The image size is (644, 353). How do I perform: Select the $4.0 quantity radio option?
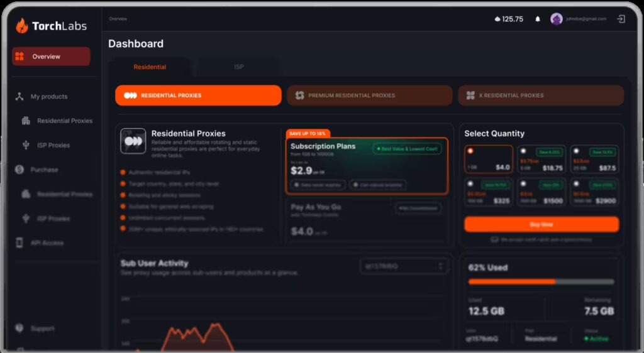pos(470,151)
